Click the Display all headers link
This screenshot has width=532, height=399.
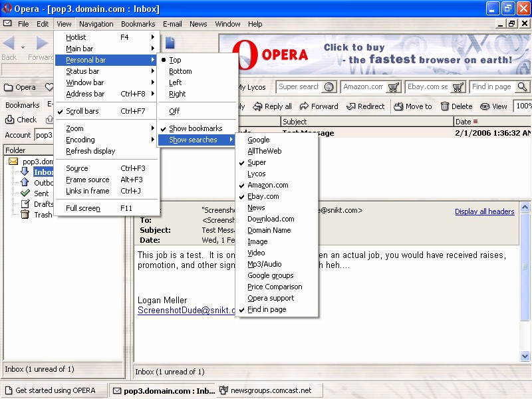[x=484, y=211]
